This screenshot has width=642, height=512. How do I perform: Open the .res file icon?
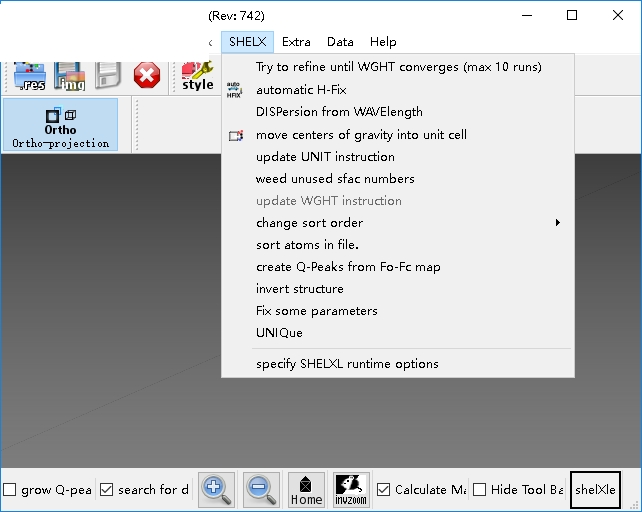[29, 76]
